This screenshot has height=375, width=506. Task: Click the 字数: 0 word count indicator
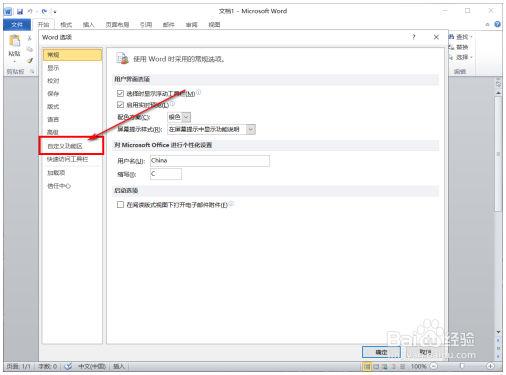[48, 367]
